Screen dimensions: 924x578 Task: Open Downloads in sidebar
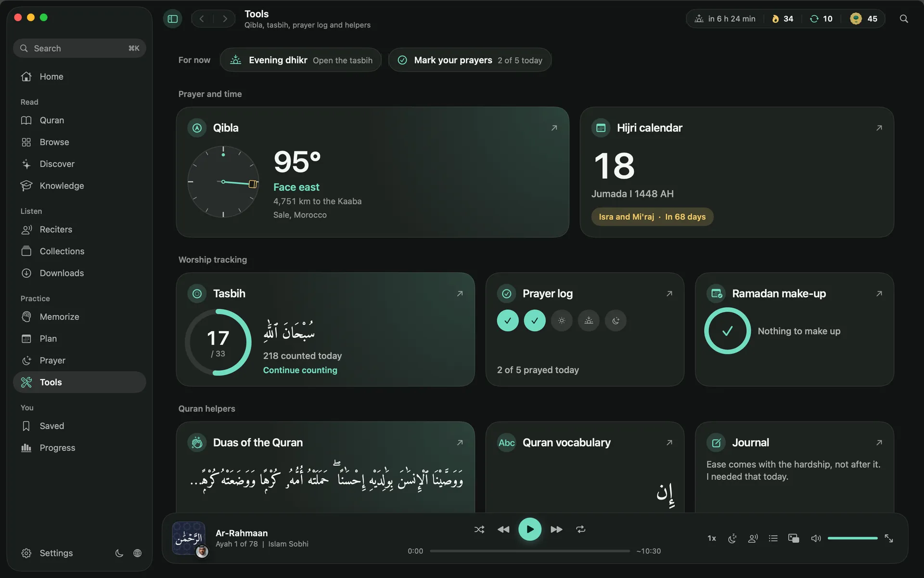tap(79, 273)
